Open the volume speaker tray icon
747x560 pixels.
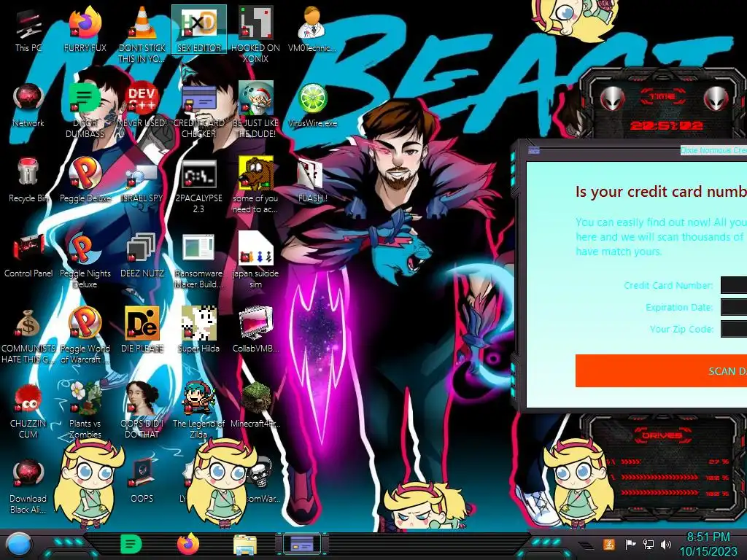[x=666, y=544]
